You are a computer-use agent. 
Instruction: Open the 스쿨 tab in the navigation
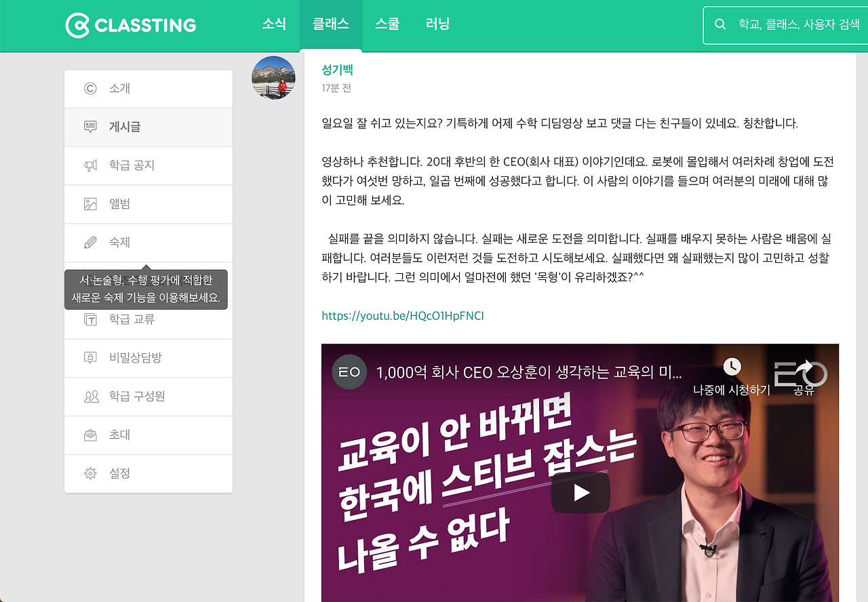pos(387,24)
